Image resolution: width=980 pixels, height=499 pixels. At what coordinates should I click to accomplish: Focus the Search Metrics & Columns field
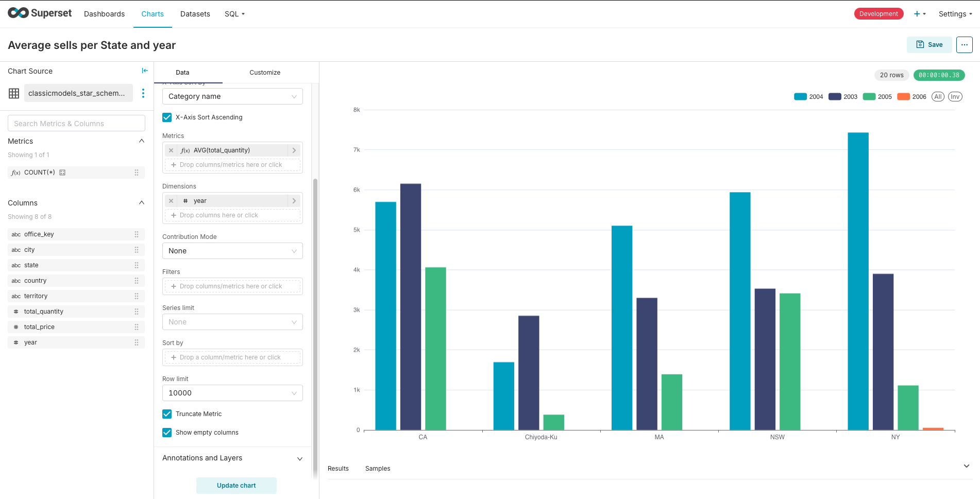(x=76, y=124)
